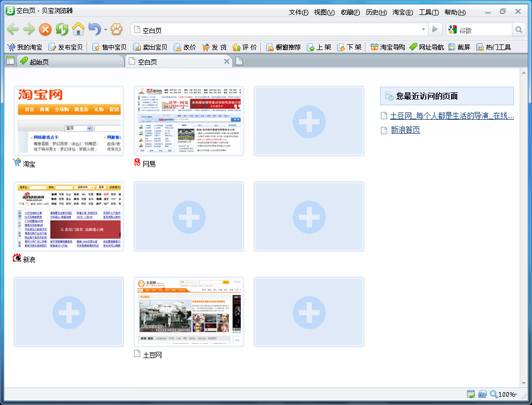Open the 截屏 screenshot tool
The height and width of the screenshot is (405, 532).
[x=459, y=47]
